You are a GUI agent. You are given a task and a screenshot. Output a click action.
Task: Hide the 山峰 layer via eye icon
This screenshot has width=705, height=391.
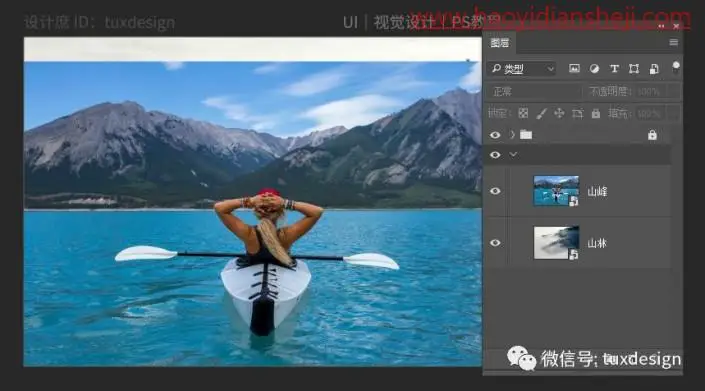(495, 191)
